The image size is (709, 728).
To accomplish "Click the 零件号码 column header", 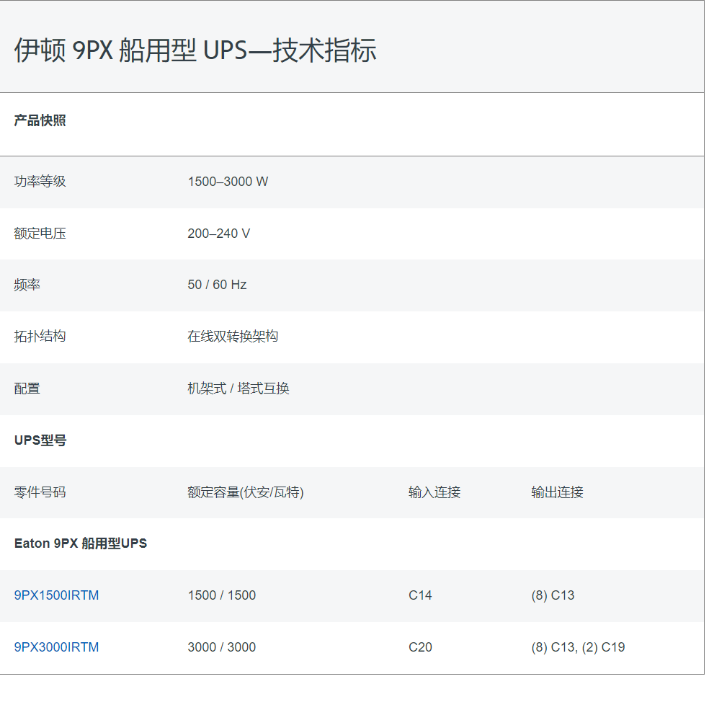I will tap(40, 492).
